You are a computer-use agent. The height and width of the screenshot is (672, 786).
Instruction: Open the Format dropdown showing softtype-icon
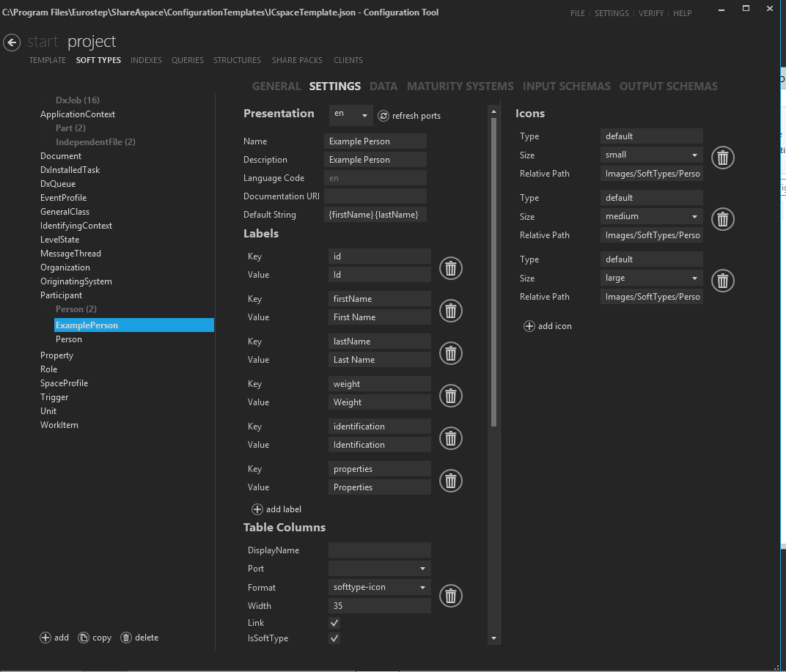pyautogui.click(x=380, y=587)
